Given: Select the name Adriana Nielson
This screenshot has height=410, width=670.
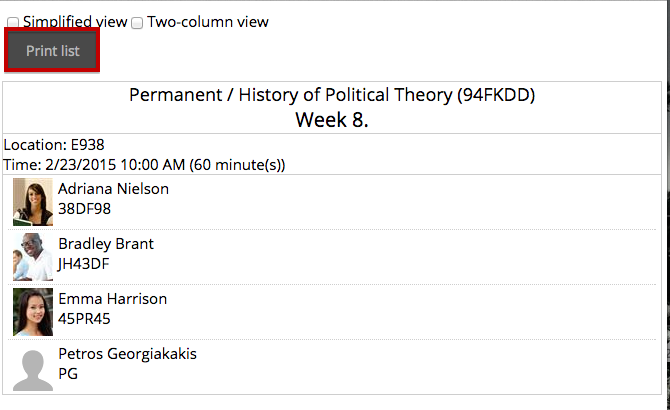Looking at the screenshot, I should (113, 189).
